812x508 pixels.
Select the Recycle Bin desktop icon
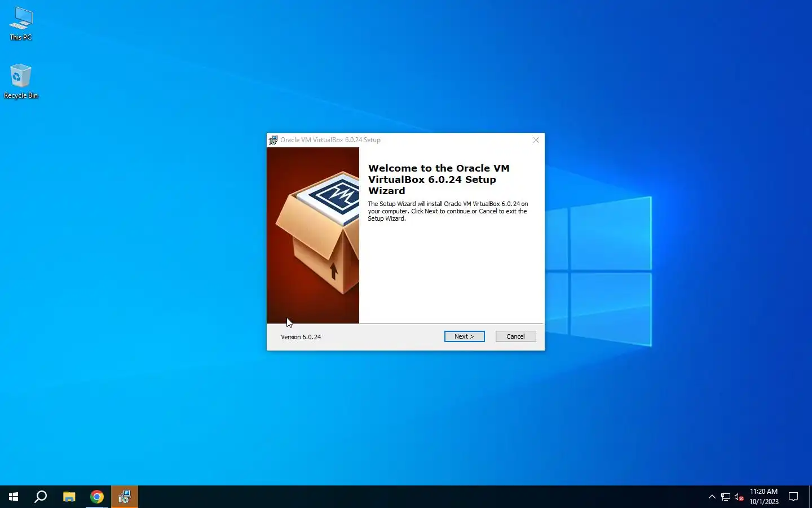click(21, 81)
